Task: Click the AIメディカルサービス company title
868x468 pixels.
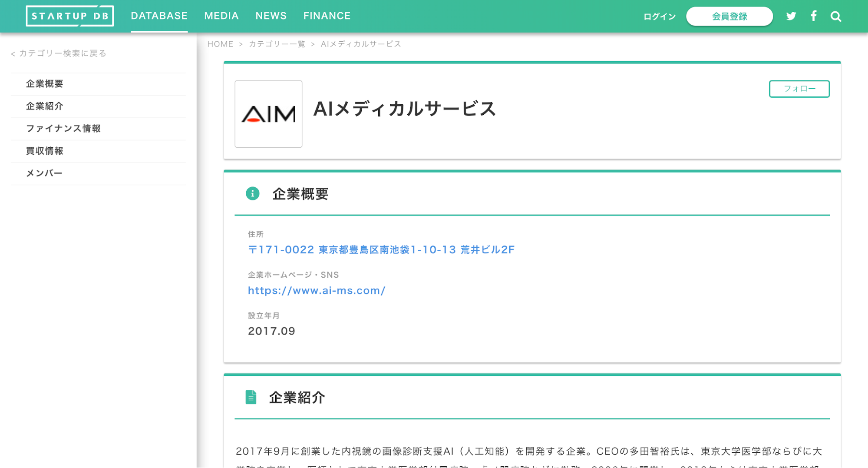Action: click(x=404, y=109)
